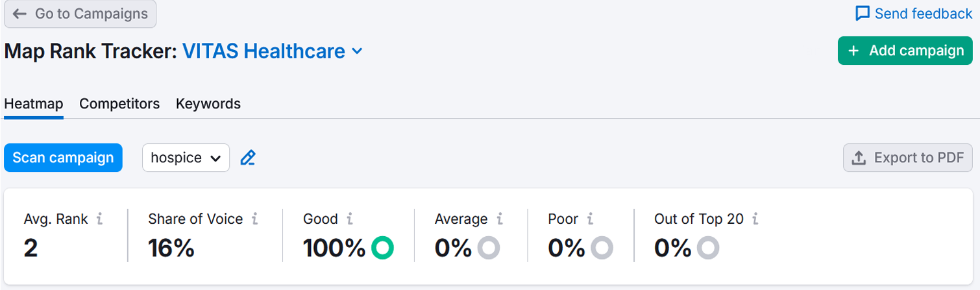Viewport: 980px width, 290px height.
Task: Select the Heatmap tab
Action: pos(34,104)
